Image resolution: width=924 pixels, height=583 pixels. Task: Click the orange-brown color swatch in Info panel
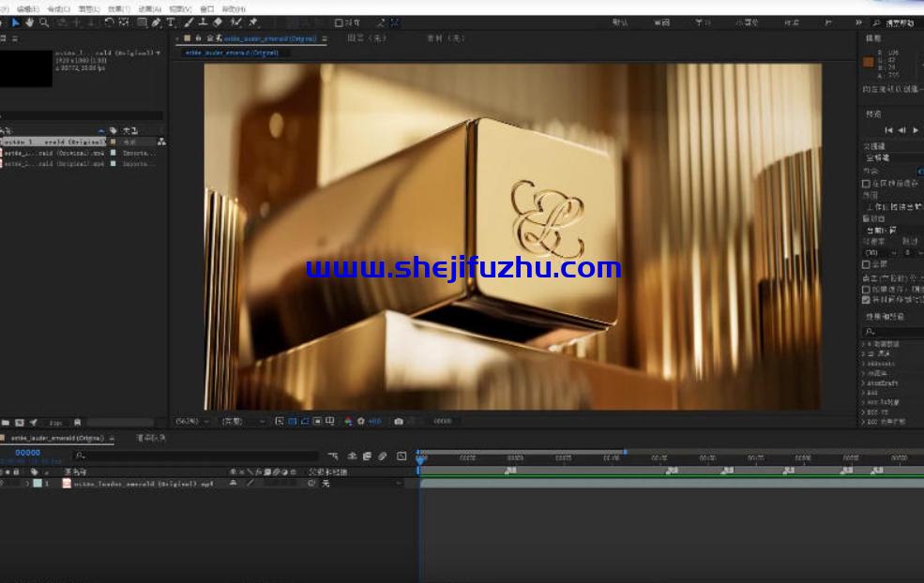point(868,62)
